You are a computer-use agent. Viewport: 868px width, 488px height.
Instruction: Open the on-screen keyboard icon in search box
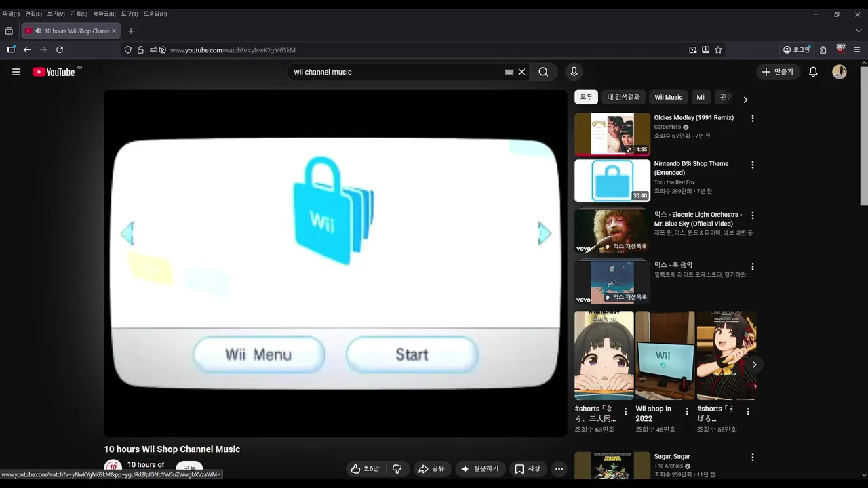509,72
